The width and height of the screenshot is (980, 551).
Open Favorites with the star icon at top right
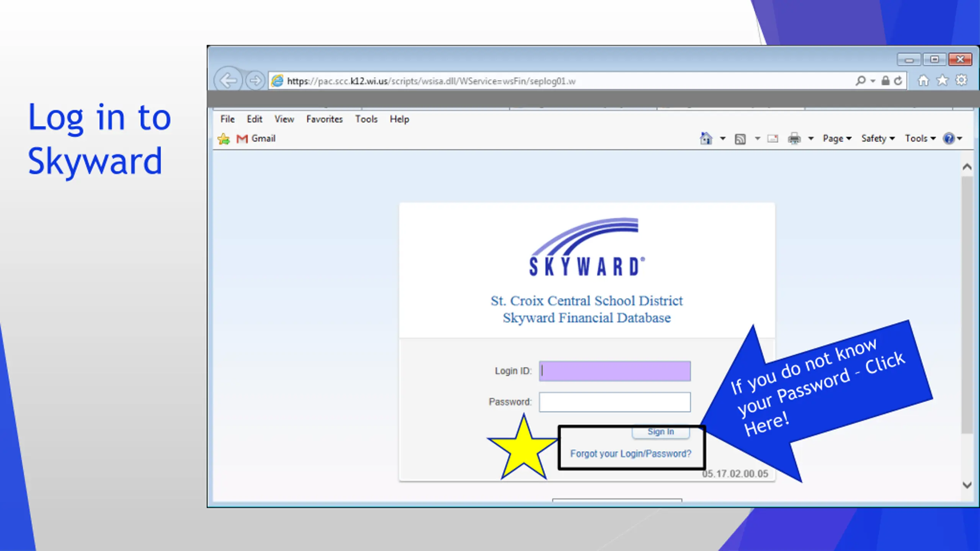942,80
